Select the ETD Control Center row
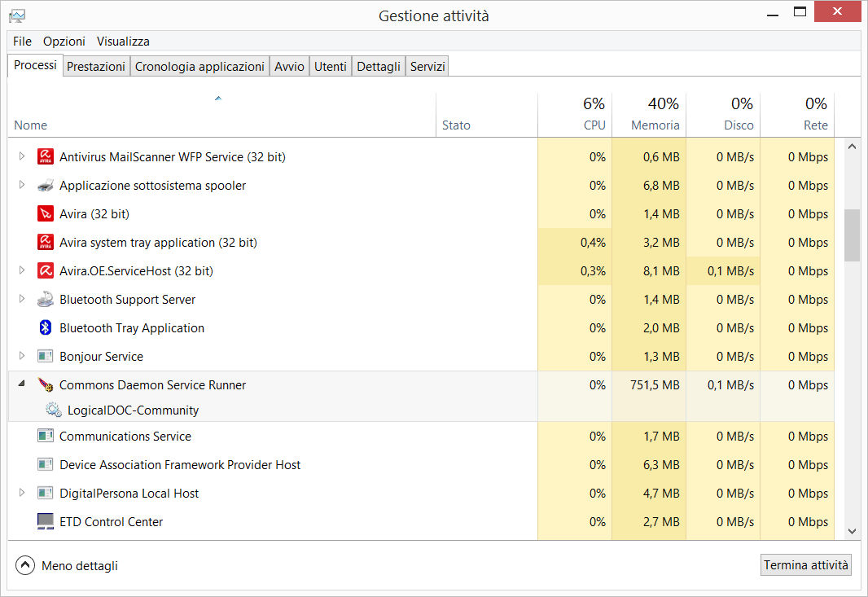This screenshot has width=868, height=597. [421, 522]
